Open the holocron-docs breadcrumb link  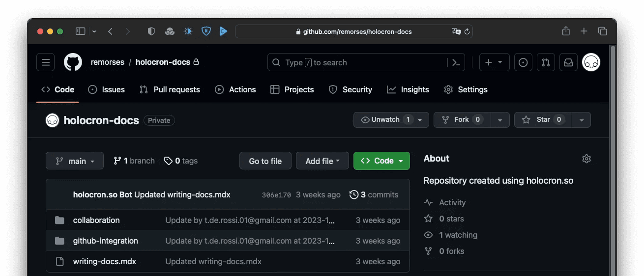163,62
